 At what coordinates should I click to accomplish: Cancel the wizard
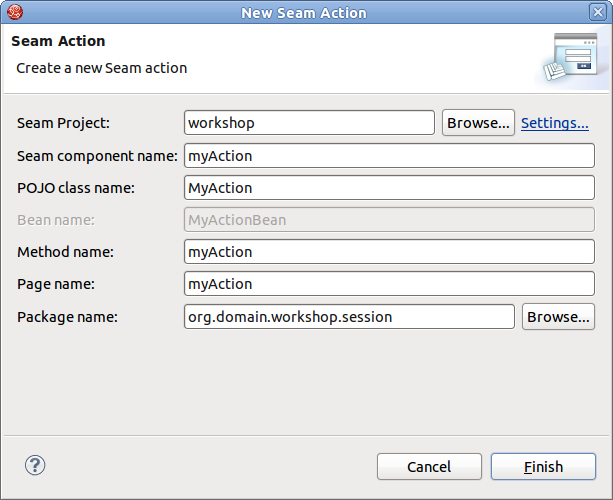429,466
